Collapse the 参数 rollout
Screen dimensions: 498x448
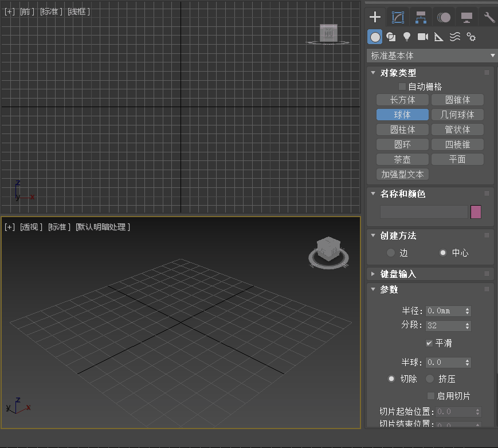(x=373, y=289)
